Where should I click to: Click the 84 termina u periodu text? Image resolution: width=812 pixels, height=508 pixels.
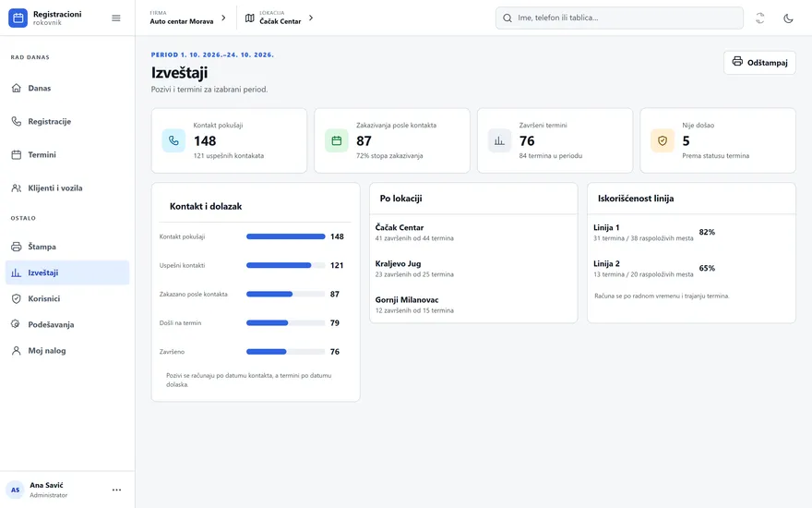pyautogui.click(x=551, y=155)
